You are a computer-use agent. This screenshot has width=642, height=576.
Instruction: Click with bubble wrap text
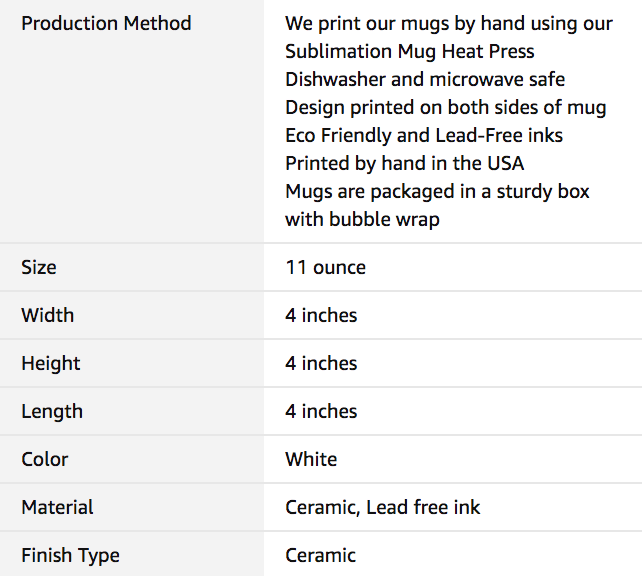point(362,219)
